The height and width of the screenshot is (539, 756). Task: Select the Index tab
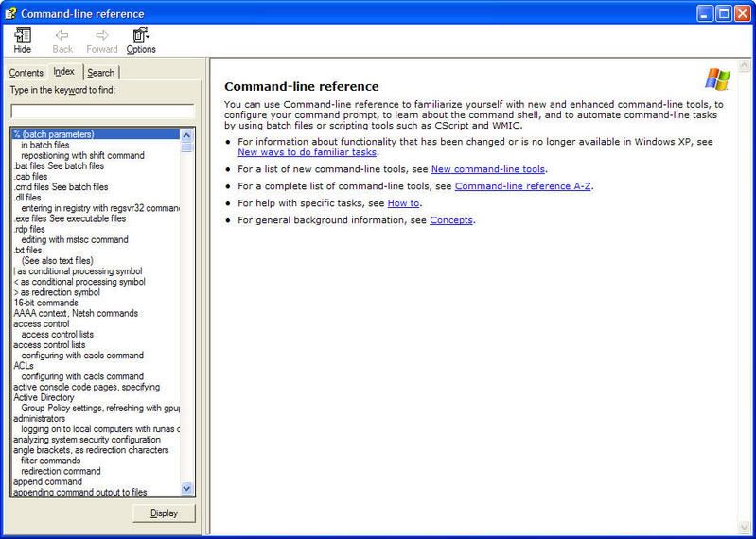tap(64, 72)
